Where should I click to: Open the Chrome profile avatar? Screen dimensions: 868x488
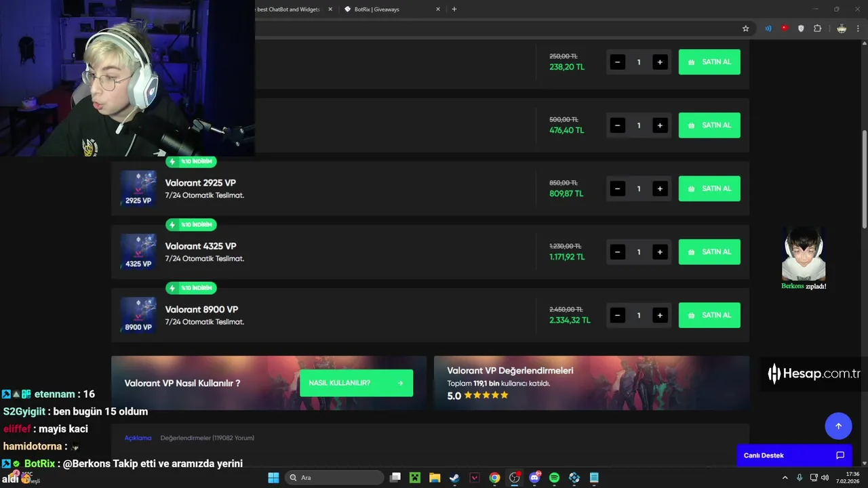842,28
